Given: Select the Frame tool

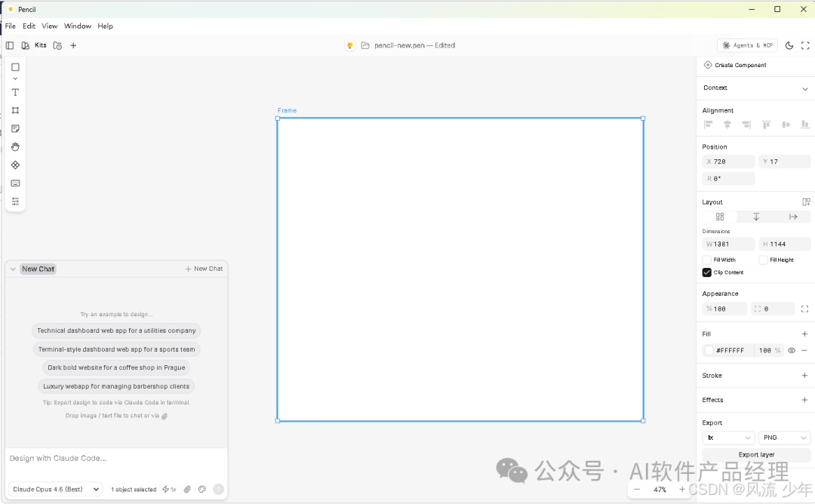Looking at the screenshot, I should pos(16,111).
